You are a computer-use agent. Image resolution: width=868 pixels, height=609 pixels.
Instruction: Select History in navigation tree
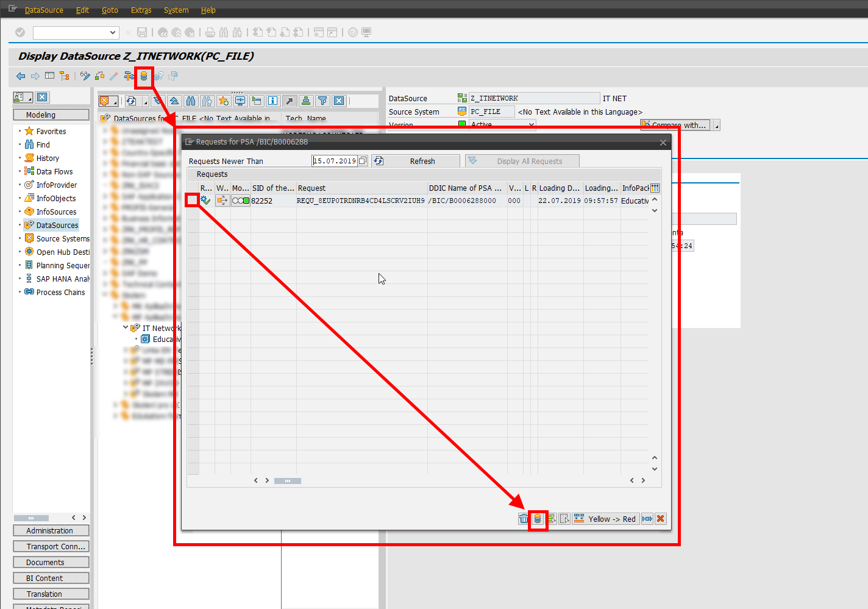coord(48,158)
